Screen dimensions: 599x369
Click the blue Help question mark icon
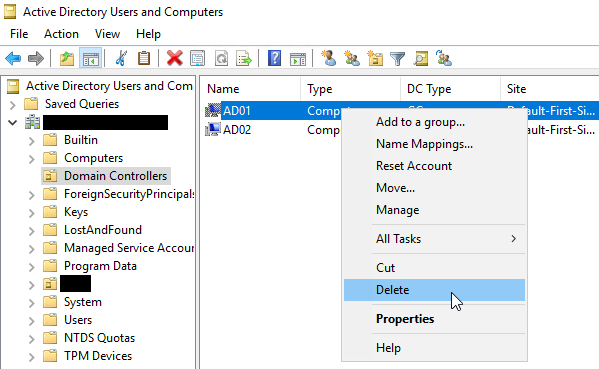coord(274,58)
